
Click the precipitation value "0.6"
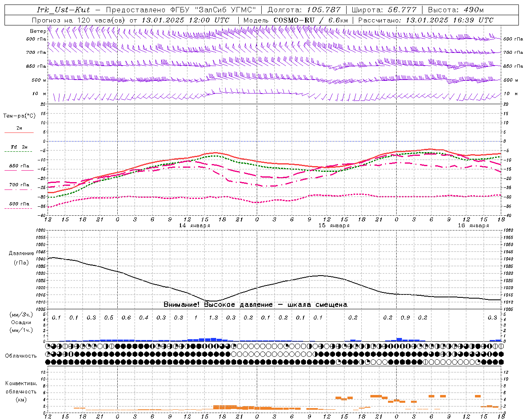click(126, 317)
